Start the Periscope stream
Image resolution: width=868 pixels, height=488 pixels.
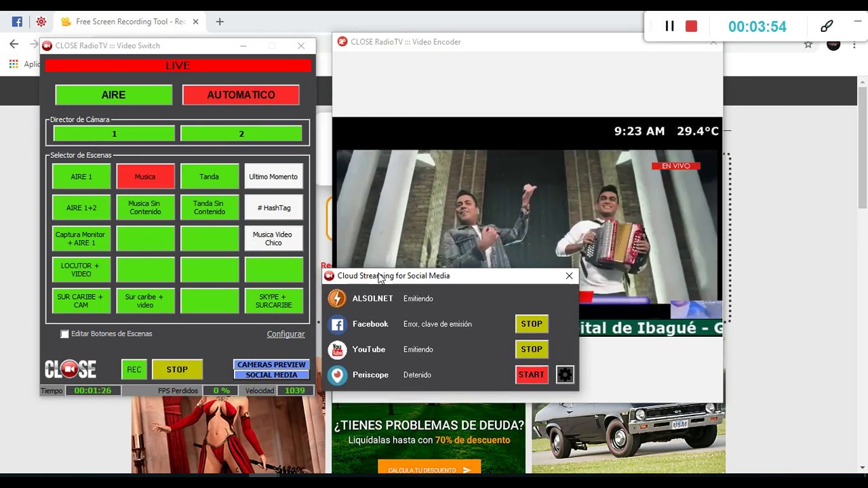(532, 375)
